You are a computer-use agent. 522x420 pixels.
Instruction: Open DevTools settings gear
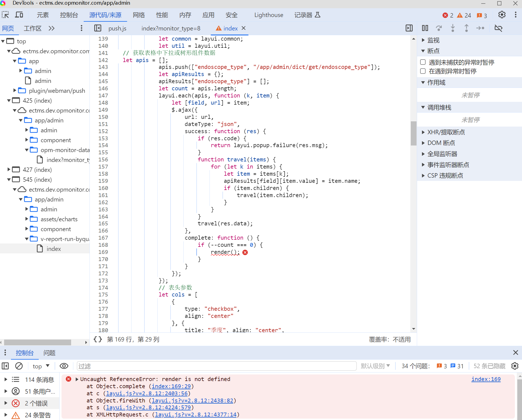[502, 15]
